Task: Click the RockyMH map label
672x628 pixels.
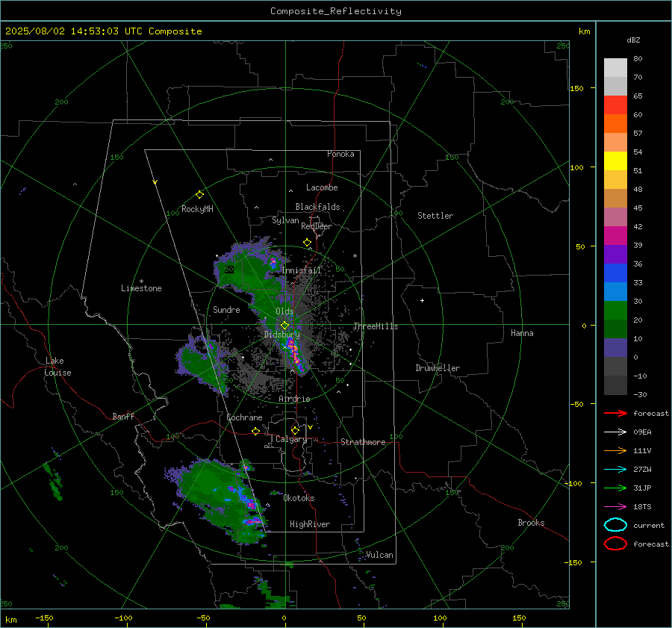Action: point(197,209)
